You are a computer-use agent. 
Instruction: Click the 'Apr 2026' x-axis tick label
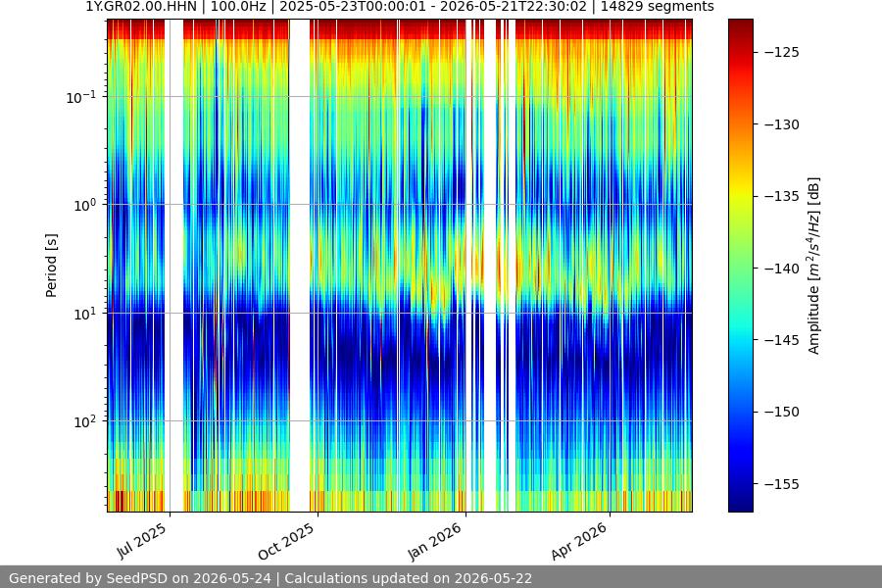[x=579, y=541]
